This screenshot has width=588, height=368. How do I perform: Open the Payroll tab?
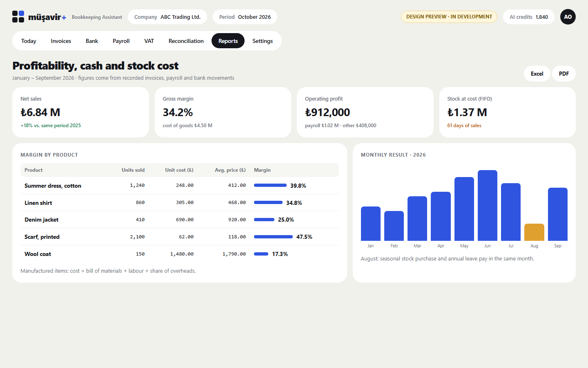coord(121,41)
